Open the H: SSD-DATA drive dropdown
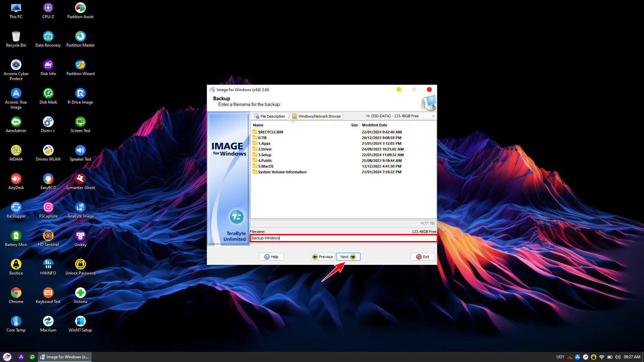Image resolution: width=644 pixels, height=362 pixels. pos(434,116)
